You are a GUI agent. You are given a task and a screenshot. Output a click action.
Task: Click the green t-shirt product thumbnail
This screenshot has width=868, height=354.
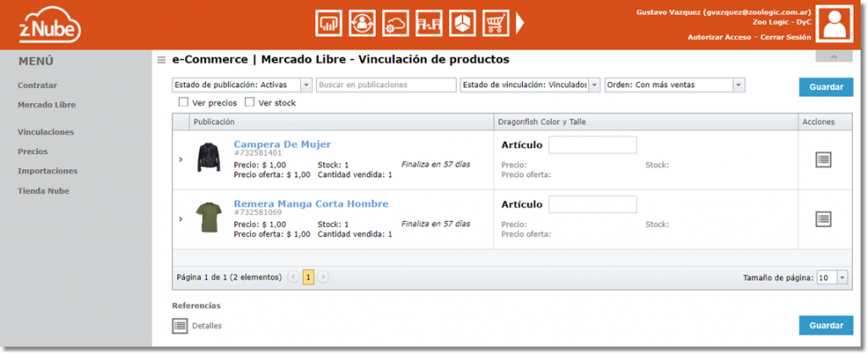(209, 217)
